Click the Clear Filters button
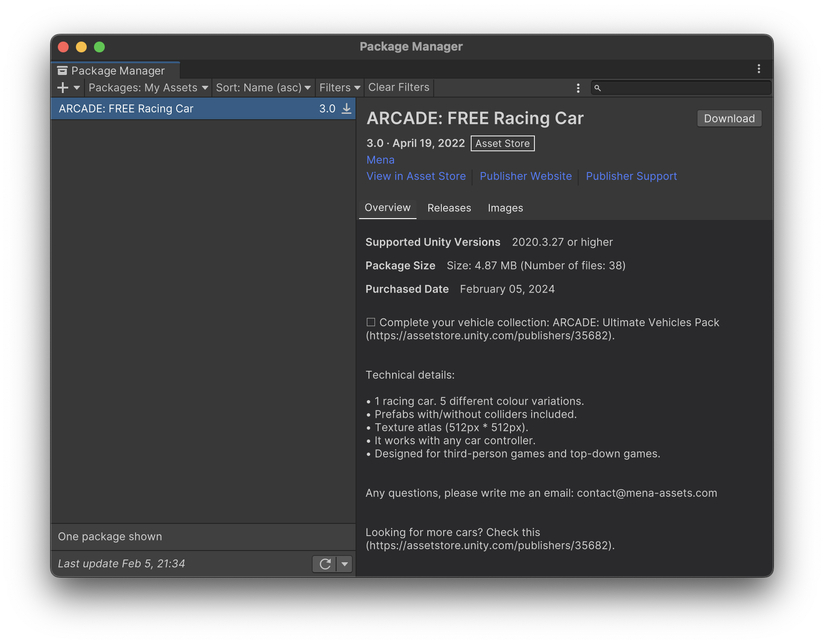Viewport: 824px width, 644px height. click(x=399, y=88)
